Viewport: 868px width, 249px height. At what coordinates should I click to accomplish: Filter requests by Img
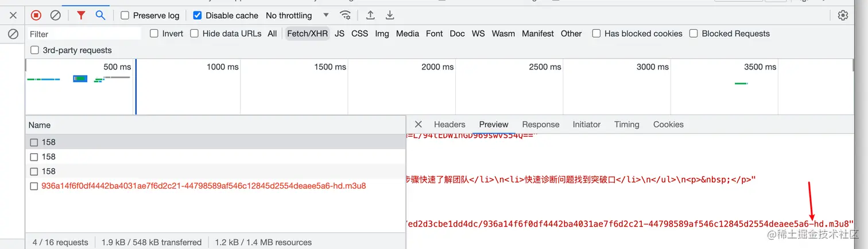[382, 33]
